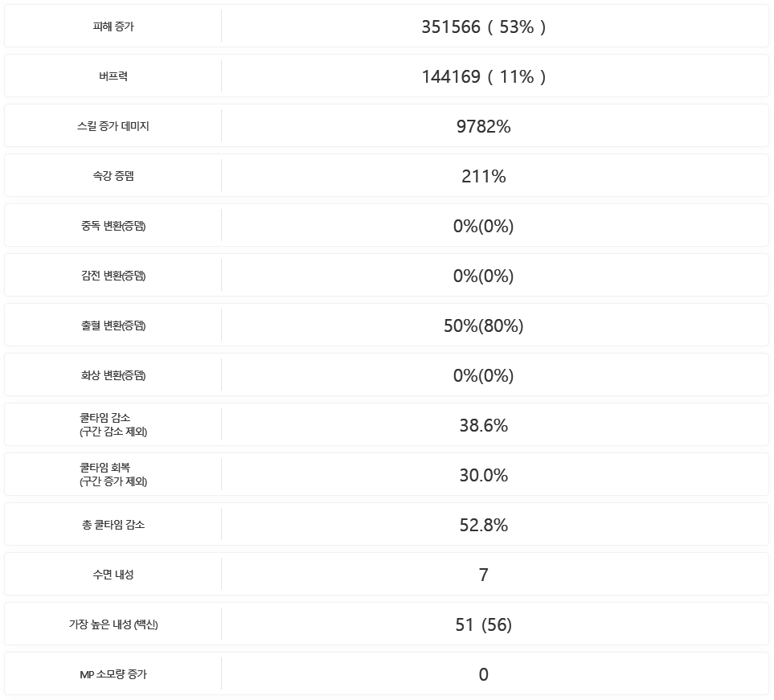
Task: Click the 출혈 변환(증뎀) label
Action: (x=113, y=325)
